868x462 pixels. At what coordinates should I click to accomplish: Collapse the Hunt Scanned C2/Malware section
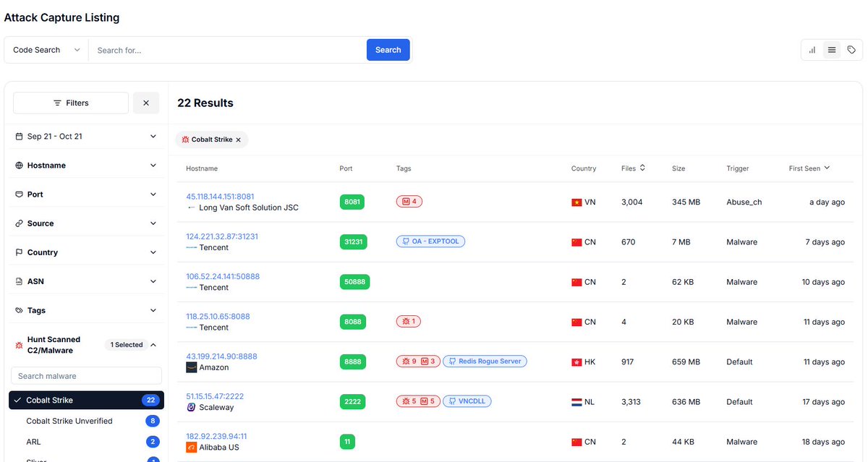[x=153, y=345]
